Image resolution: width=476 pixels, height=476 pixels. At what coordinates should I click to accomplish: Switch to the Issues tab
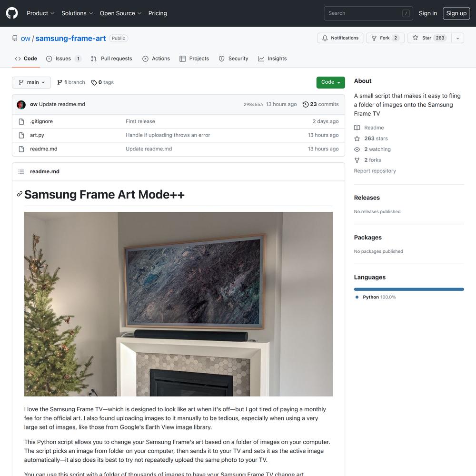click(x=64, y=59)
